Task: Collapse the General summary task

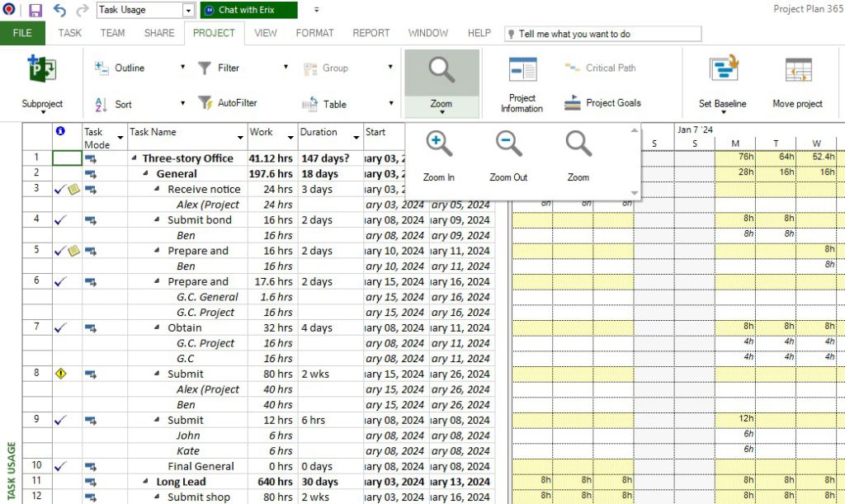Action: coord(145,173)
